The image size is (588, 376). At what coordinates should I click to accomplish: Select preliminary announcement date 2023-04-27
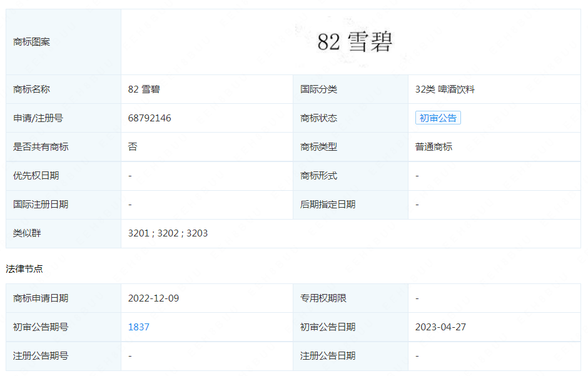pos(440,327)
